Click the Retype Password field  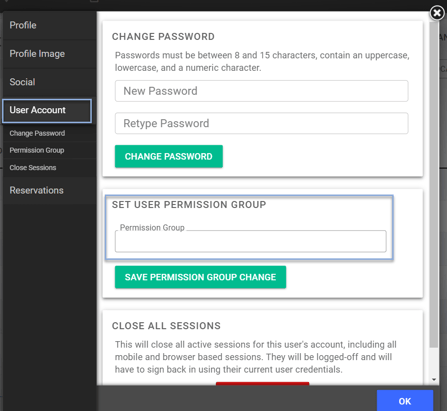point(262,123)
